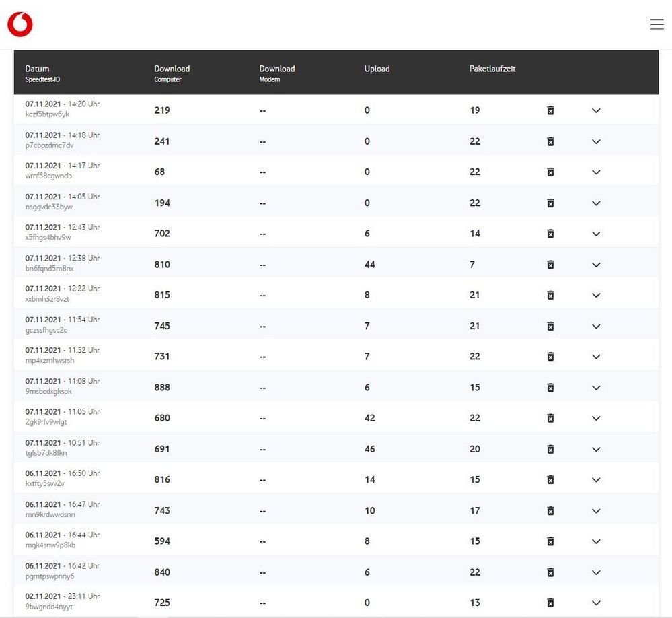Screen dimensions: 672x618
Task: Delete speedtest mgk4snw9p8kb entry
Action: click(x=551, y=541)
